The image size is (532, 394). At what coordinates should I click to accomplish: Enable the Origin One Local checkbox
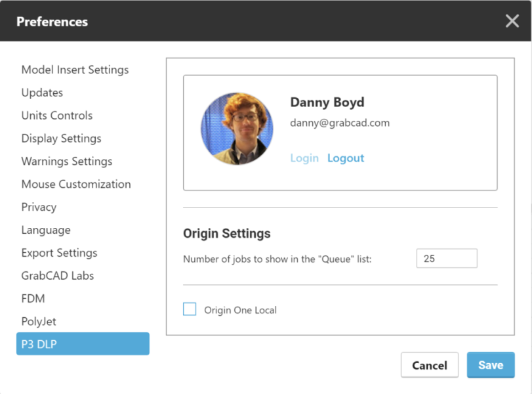[190, 309]
